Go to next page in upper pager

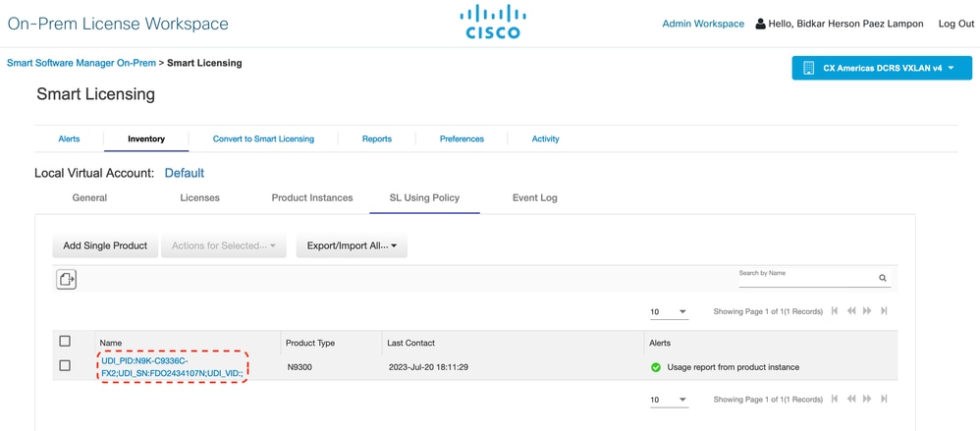(x=867, y=311)
